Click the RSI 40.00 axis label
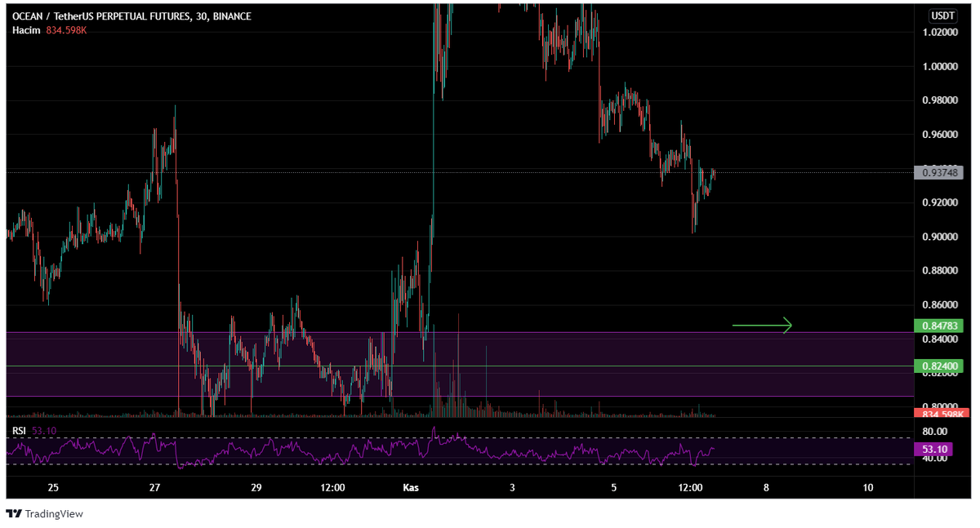Image resolution: width=980 pixels, height=528 pixels. (934, 458)
